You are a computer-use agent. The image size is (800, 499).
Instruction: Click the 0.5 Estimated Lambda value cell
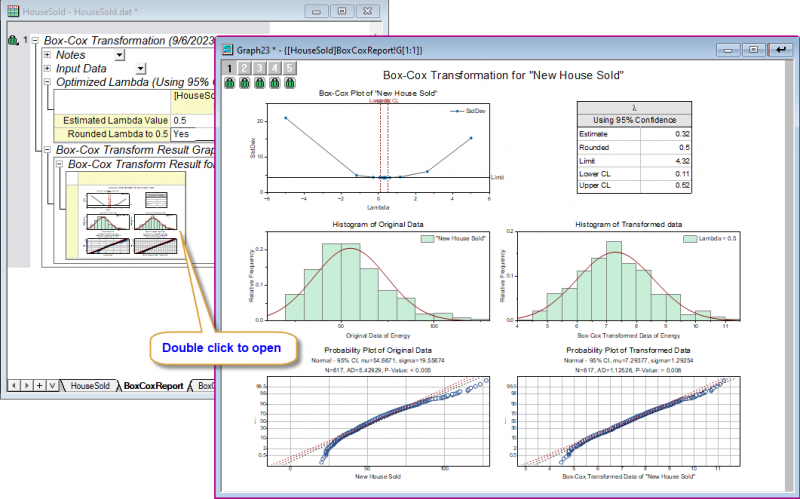click(192, 120)
